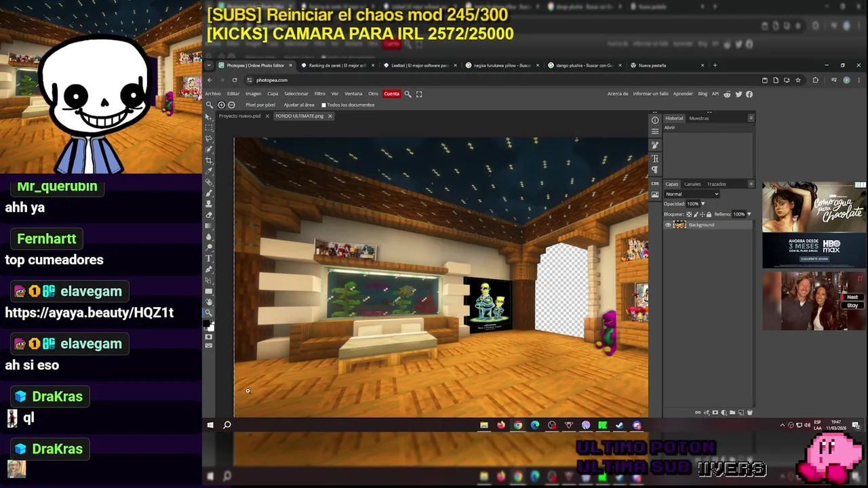Image resolution: width=868 pixels, height=488 pixels.
Task: Select the Zoom tool in toolbar
Action: coord(209,312)
